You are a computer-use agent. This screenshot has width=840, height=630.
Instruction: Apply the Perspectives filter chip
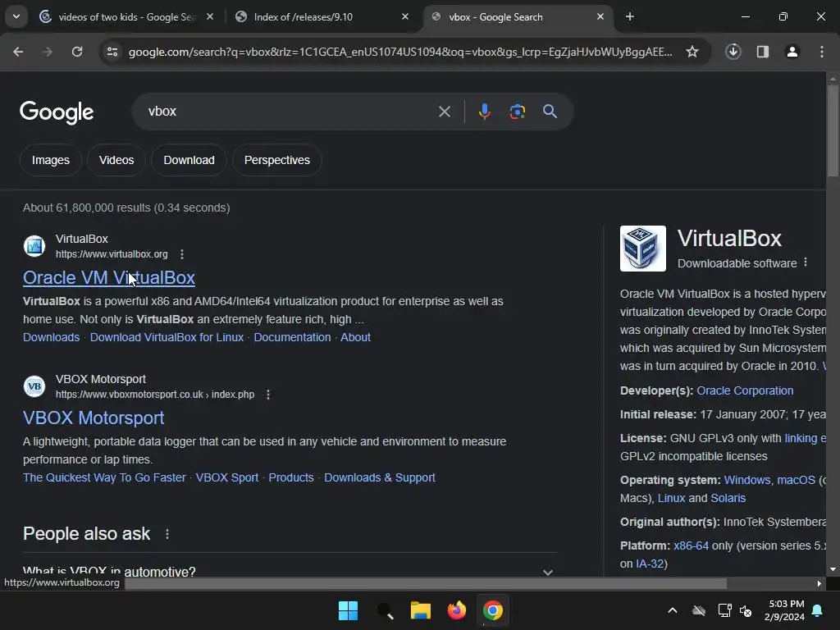pyautogui.click(x=277, y=160)
